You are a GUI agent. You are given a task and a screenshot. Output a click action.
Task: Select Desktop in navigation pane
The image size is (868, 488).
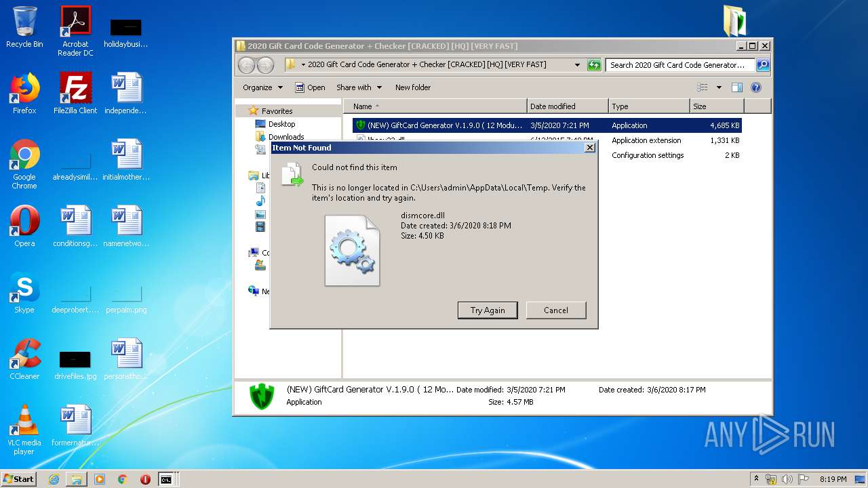coord(281,124)
